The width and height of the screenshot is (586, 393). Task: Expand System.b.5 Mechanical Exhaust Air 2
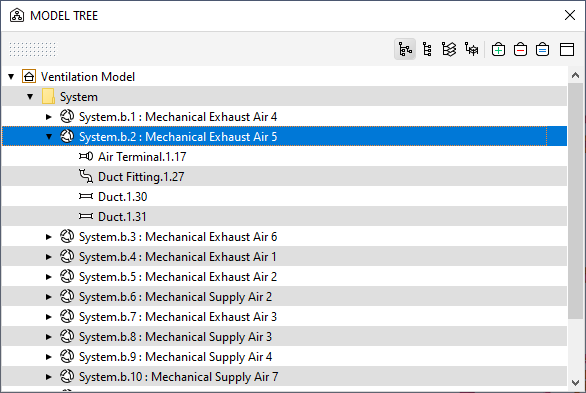pyautogui.click(x=49, y=277)
